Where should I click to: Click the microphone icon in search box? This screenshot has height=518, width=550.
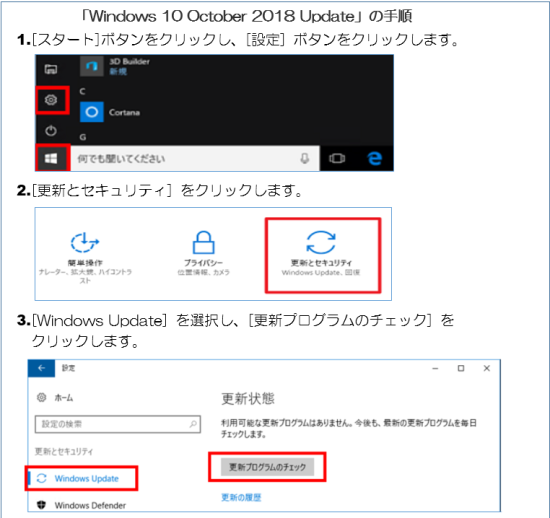(x=305, y=159)
